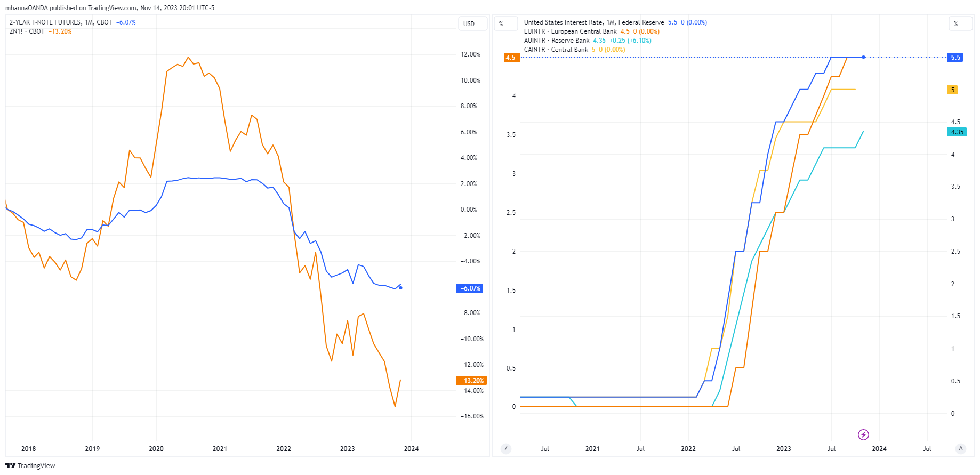Hide the CAINTR Central Bank line
The image size is (980, 475).
pyautogui.click(x=556, y=49)
